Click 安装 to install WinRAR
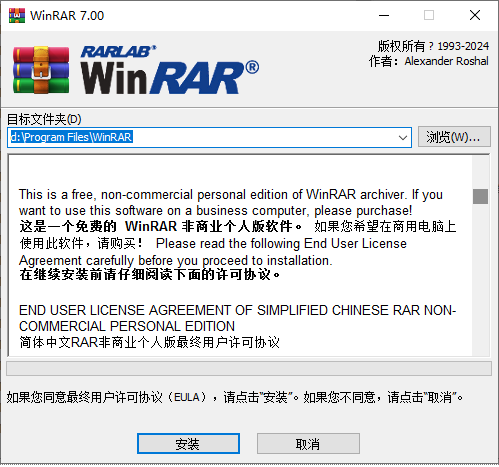 pyautogui.click(x=188, y=444)
